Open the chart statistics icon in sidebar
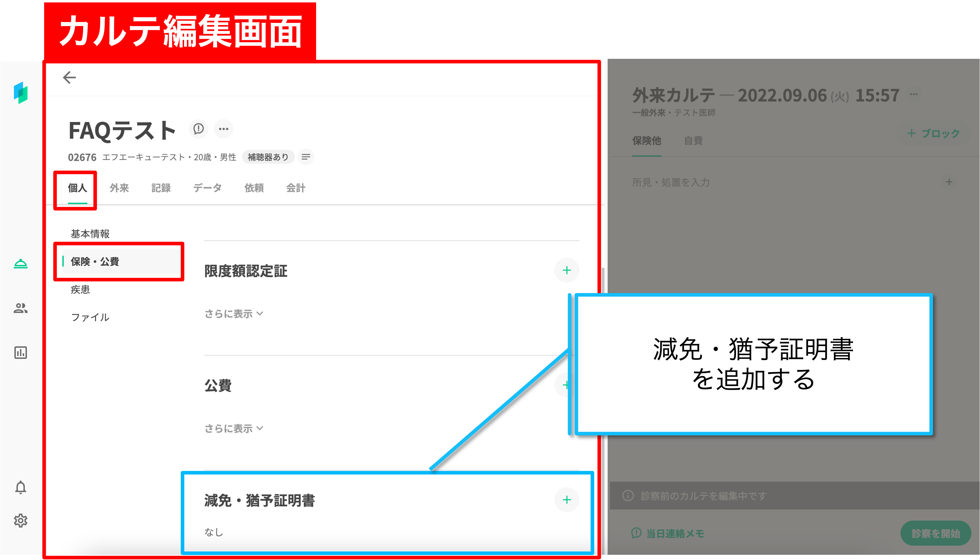Viewport: 980px width, 560px height. click(x=21, y=352)
